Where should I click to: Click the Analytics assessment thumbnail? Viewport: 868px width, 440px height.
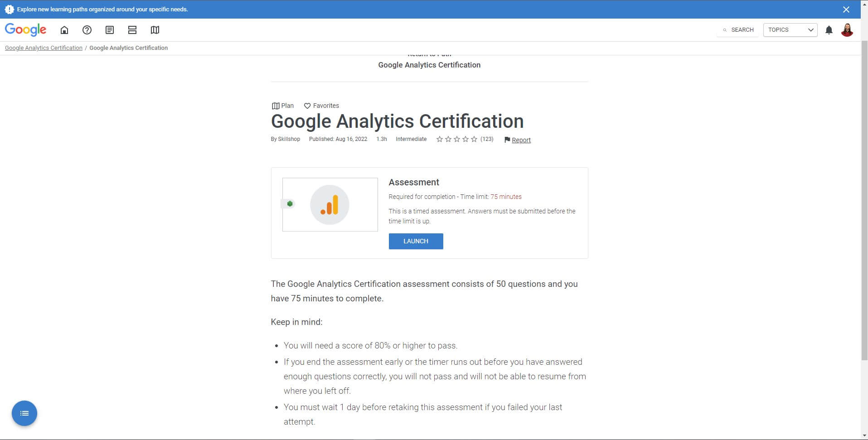click(330, 204)
